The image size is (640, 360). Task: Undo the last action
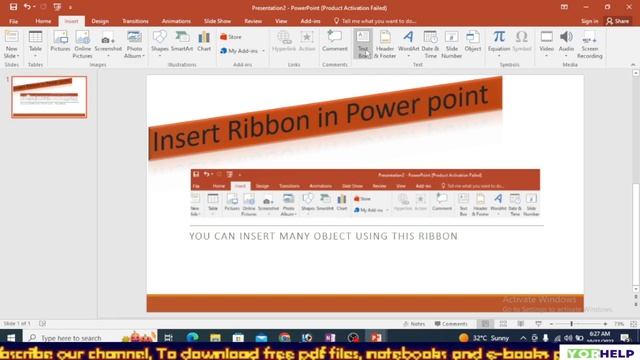[27, 7]
